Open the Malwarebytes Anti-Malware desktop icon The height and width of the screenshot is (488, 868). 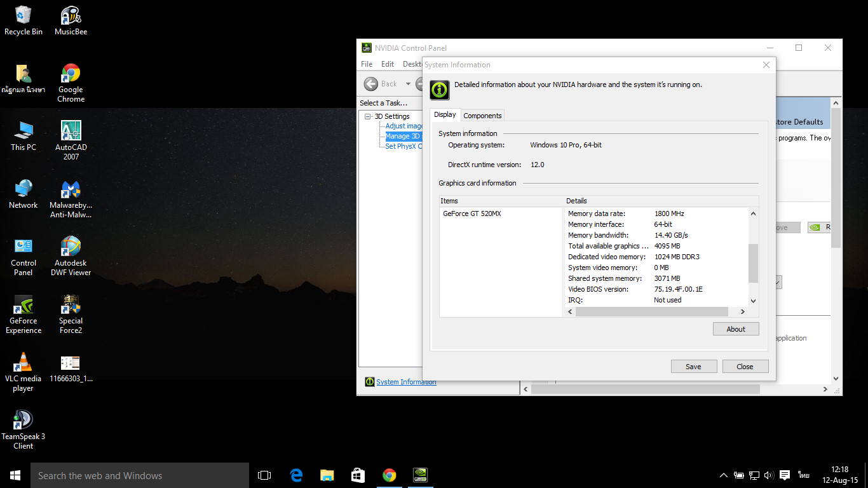click(x=71, y=190)
